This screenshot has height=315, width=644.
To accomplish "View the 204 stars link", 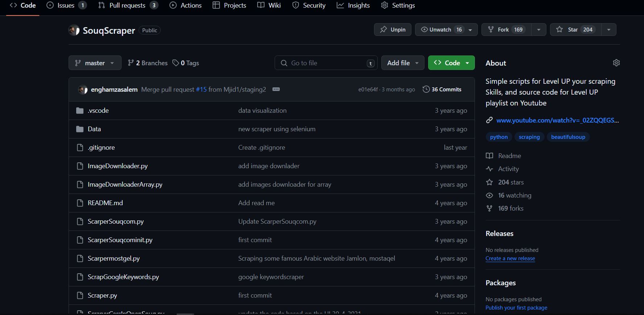I will tap(511, 182).
